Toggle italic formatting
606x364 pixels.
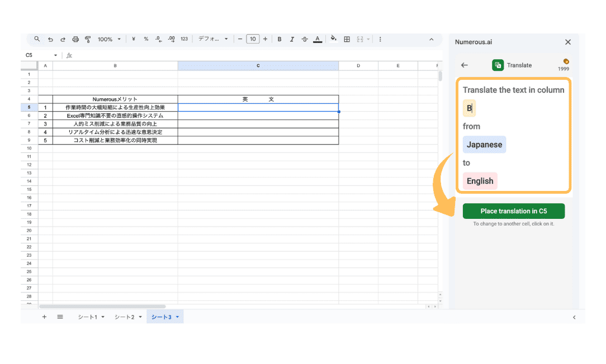coord(292,40)
